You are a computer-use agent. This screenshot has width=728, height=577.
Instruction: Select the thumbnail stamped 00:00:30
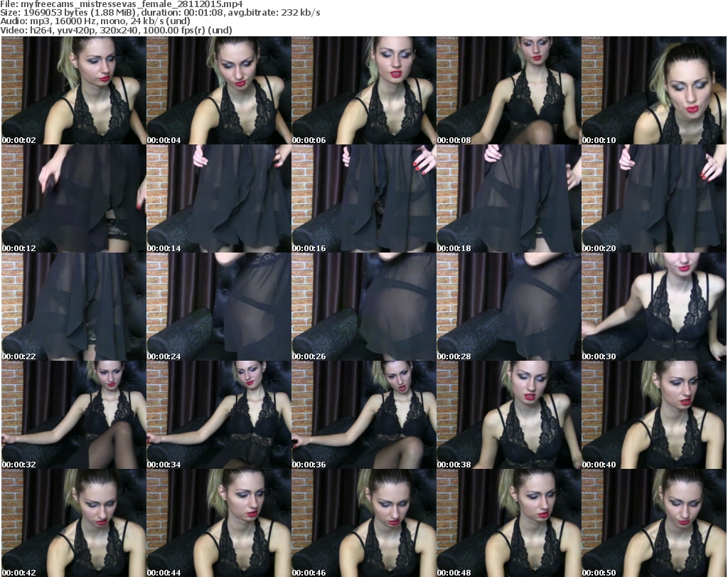[x=654, y=307]
